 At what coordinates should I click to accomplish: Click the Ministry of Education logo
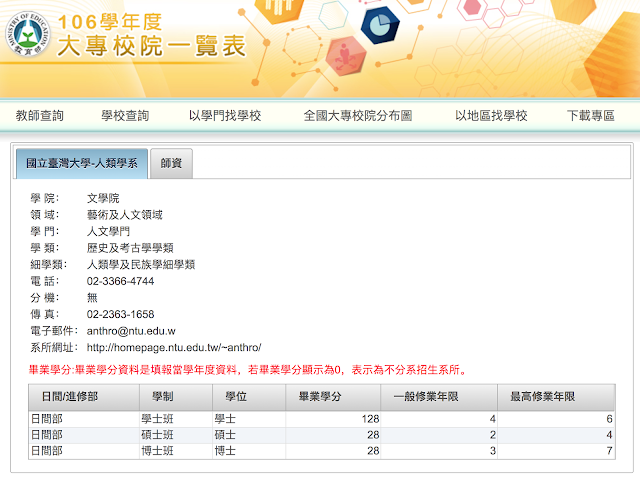point(28,34)
